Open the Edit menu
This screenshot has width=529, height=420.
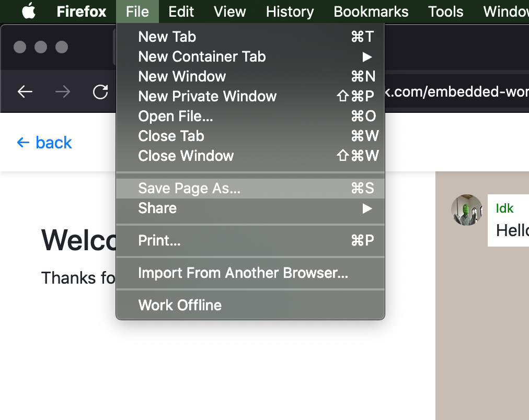181,11
